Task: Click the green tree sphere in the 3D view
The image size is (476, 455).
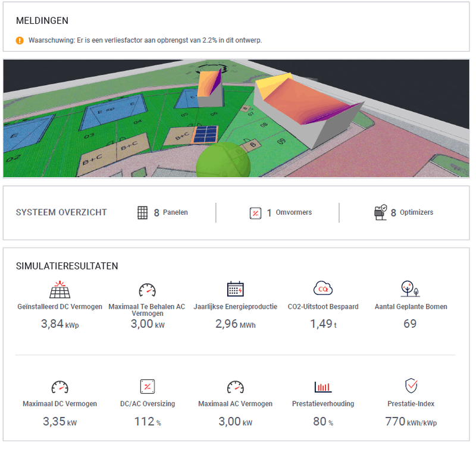Action: (223, 160)
